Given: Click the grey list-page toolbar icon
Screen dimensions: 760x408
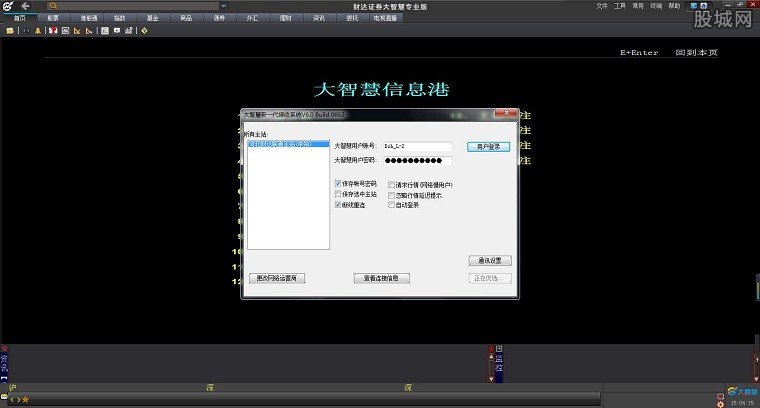Looking at the screenshot, I should (105, 31).
